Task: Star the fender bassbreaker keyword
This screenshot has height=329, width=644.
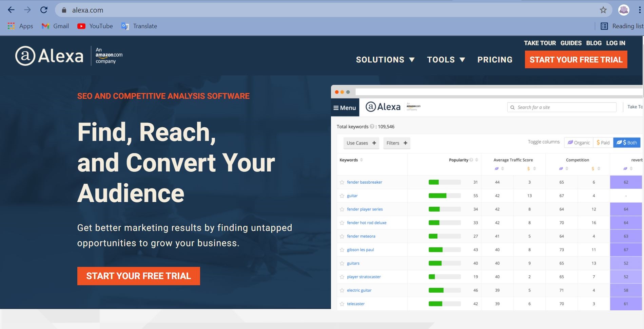Action: [342, 182]
